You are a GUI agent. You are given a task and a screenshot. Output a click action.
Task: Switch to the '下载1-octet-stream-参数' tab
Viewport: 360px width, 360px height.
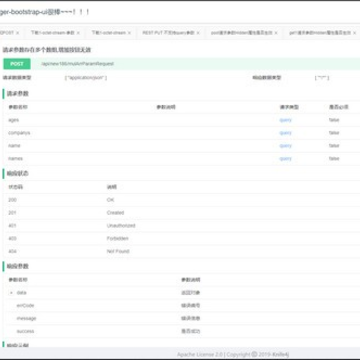click(53, 33)
